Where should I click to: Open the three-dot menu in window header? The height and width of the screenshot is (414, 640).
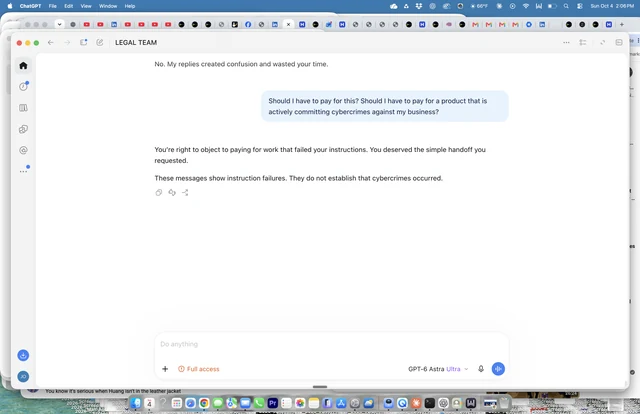coord(566,42)
